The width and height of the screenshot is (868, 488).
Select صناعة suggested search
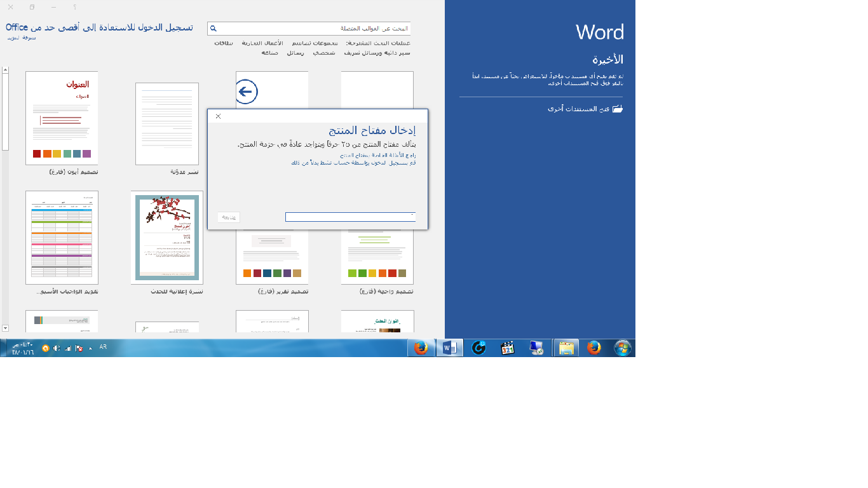(269, 53)
